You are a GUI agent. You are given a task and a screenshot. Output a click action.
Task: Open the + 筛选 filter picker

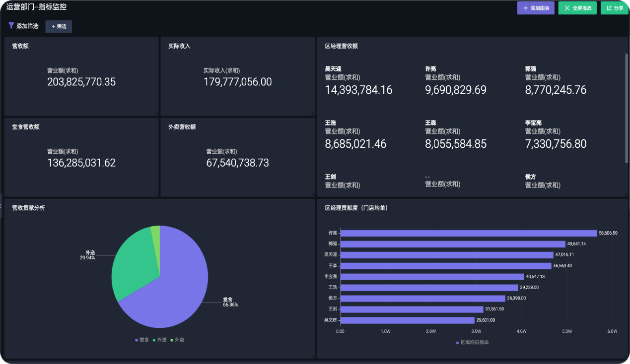pos(59,26)
